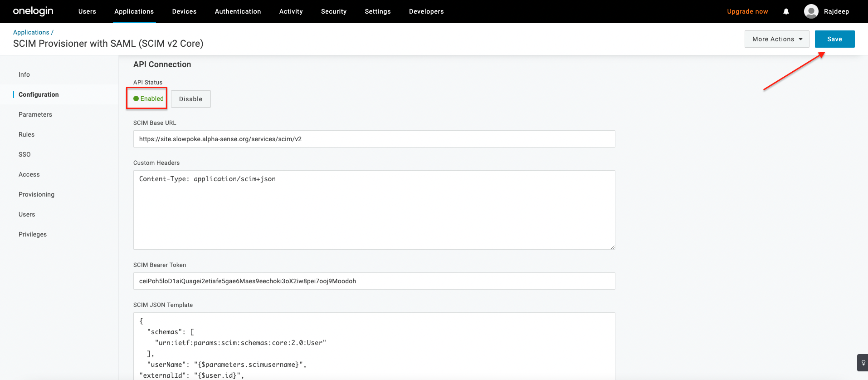This screenshot has height=380, width=868.
Task: Focus the SCIM Bearer Token field
Action: [x=374, y=281]
